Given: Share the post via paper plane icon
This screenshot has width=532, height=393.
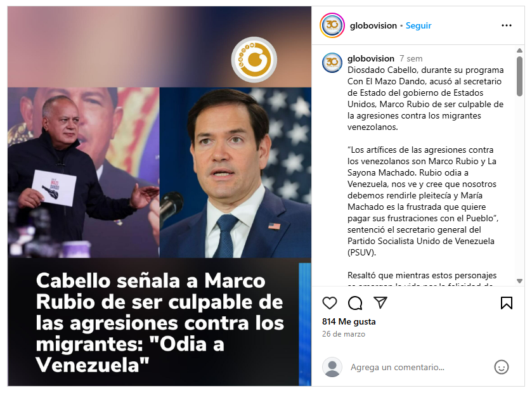Looking at the screenshot, I should pyautogui.click(x=380, y=302).
